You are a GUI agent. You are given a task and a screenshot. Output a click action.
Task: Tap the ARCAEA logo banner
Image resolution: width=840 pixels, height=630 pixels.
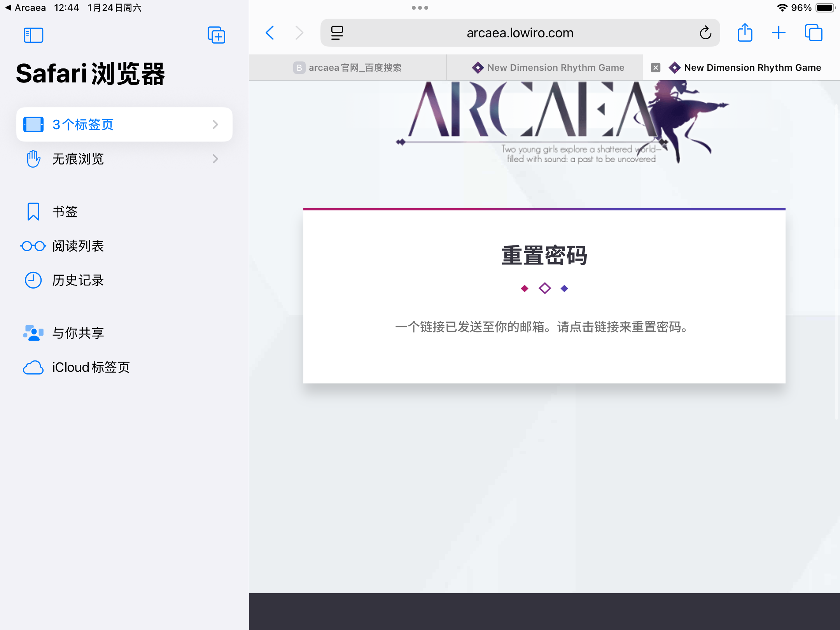(x=562, y=122)
